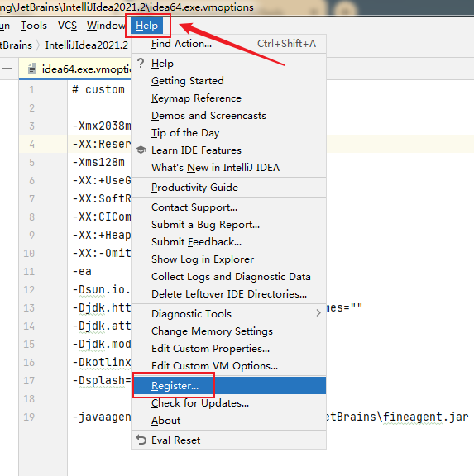Image resolution: width=474 pixels, height=476 pixels.
Task: Click line number 12 in gutter
Action: point(29,289)
